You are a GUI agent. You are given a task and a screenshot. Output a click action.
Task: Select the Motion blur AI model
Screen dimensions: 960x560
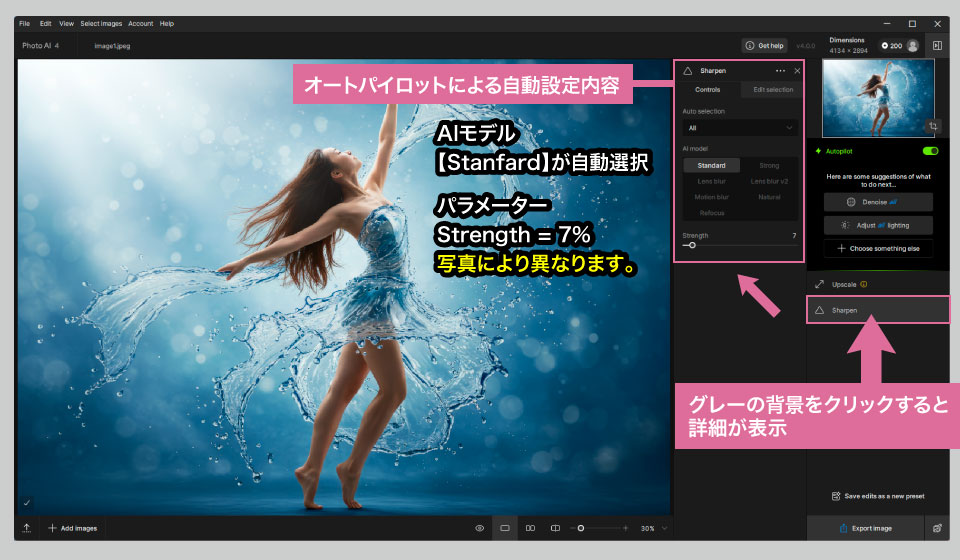click(711, 197)
